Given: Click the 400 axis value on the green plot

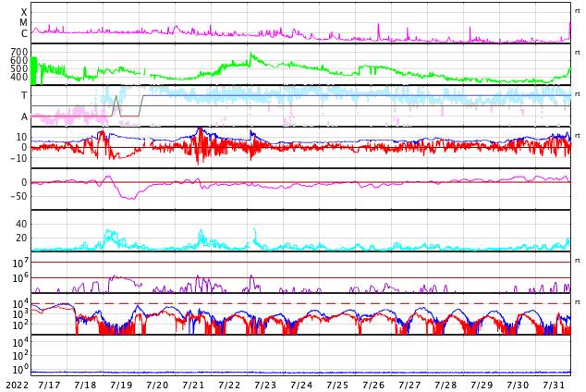Looking at the screenshot, I should [x=19, y=77].
